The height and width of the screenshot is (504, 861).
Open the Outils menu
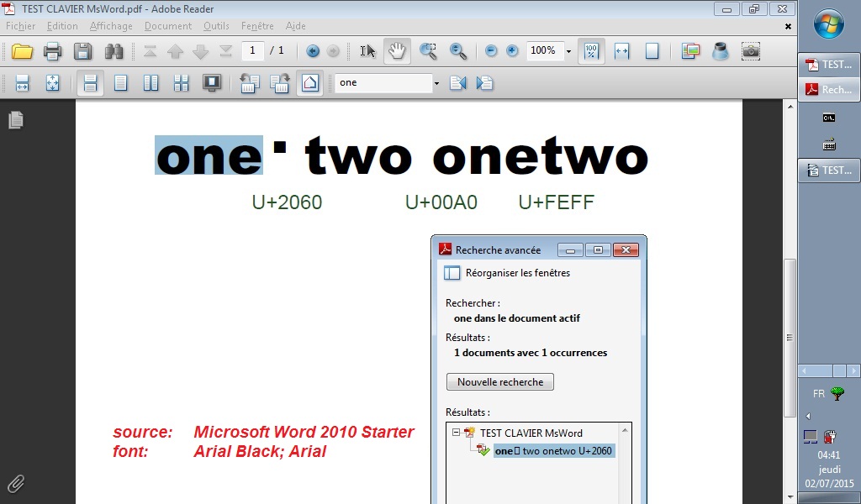pos(216,26)
